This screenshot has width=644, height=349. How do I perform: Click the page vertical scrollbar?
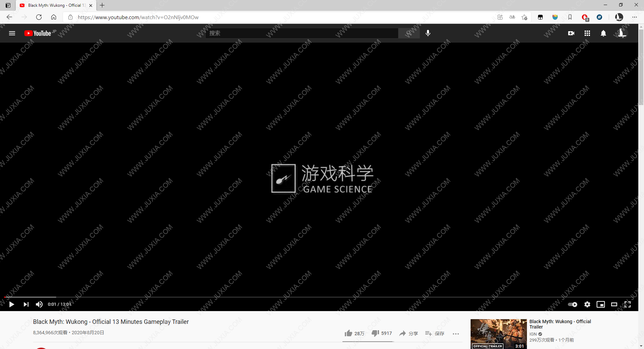(641, 67)
